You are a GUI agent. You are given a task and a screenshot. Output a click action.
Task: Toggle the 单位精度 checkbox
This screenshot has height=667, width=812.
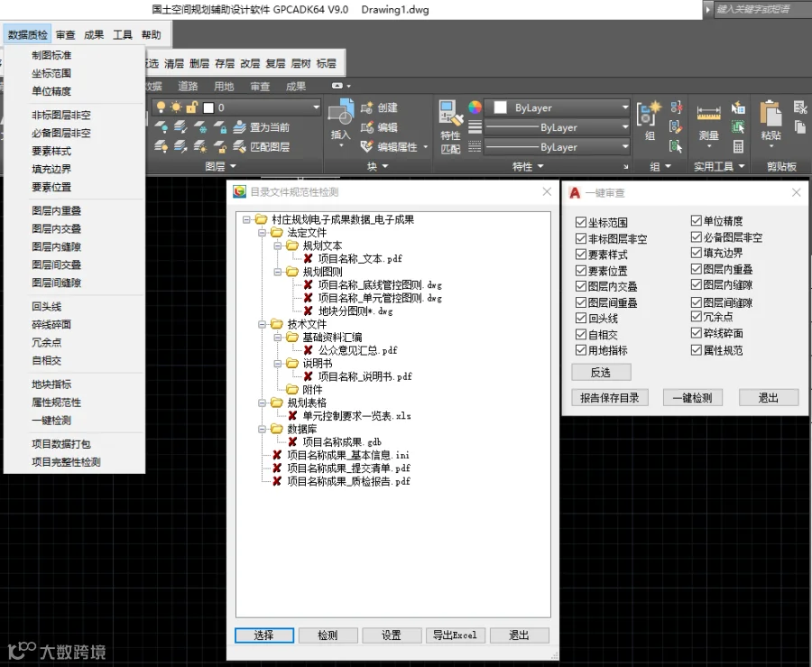point(696,221)
